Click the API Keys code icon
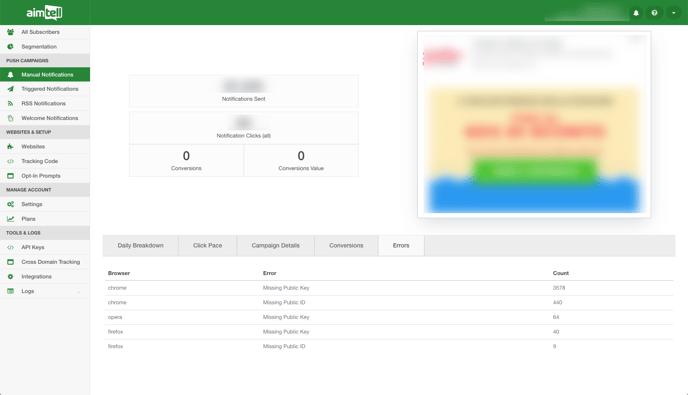Image resolution: width=688 pixels, height=395 pixels. 11,247
